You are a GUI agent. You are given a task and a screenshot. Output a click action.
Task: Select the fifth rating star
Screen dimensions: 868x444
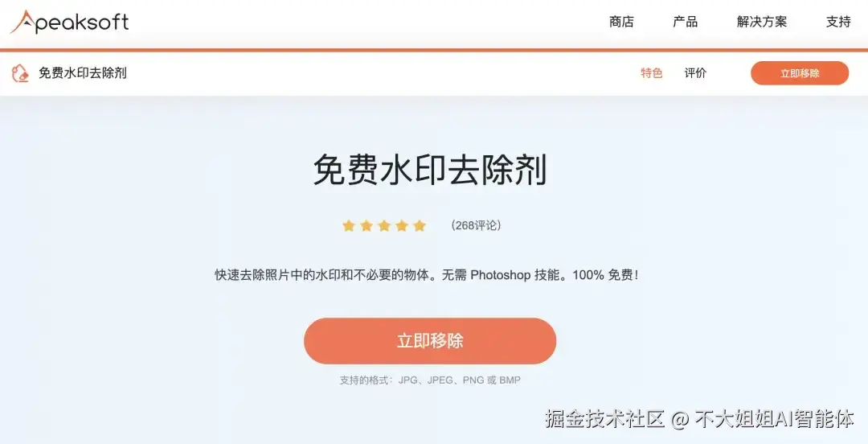pyautogui.click(x=420, y=225)
